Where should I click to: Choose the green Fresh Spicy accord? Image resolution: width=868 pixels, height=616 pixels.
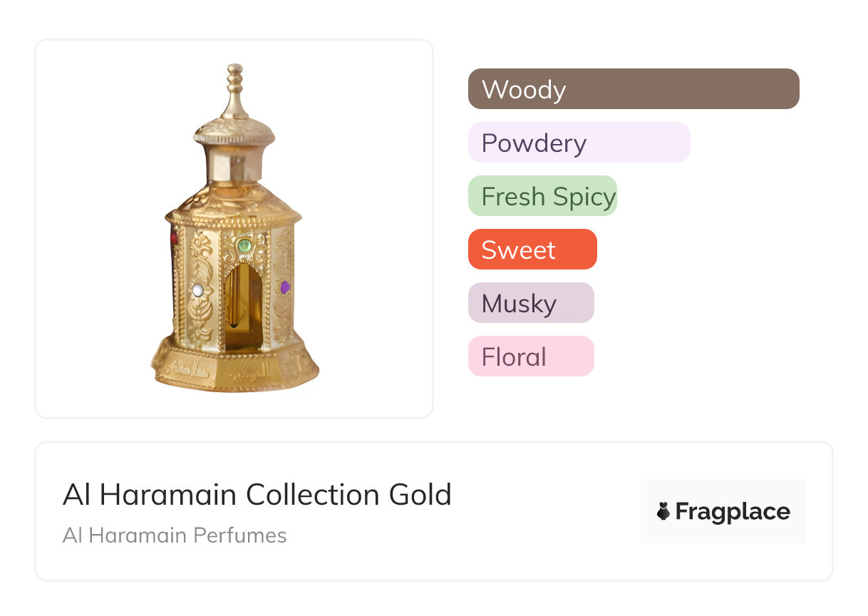542,196
